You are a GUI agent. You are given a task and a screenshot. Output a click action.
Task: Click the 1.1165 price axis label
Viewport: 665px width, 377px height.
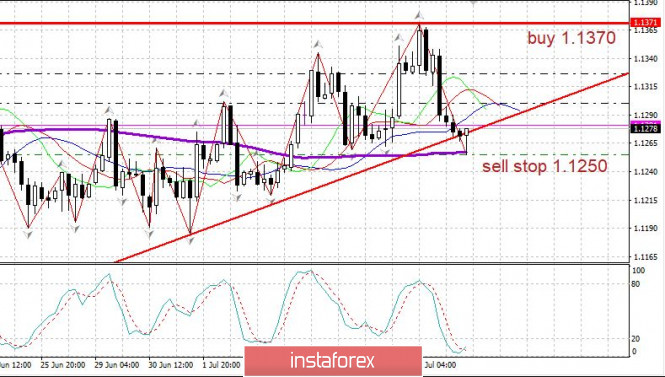[x=645, y=257]
